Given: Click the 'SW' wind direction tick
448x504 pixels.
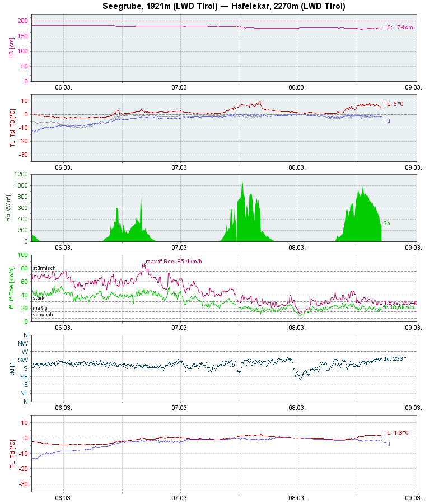Looking at the screenshot, I should pyautogui.click(x=23, y=360).
